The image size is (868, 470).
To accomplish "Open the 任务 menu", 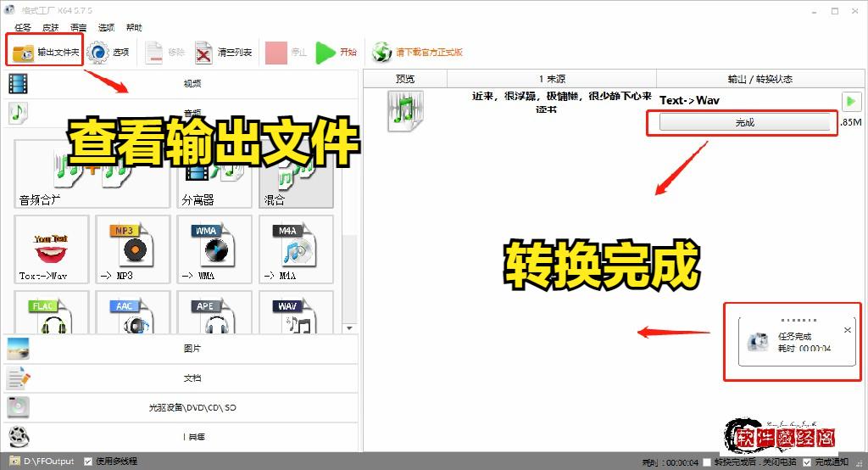I will click(23, 27).
